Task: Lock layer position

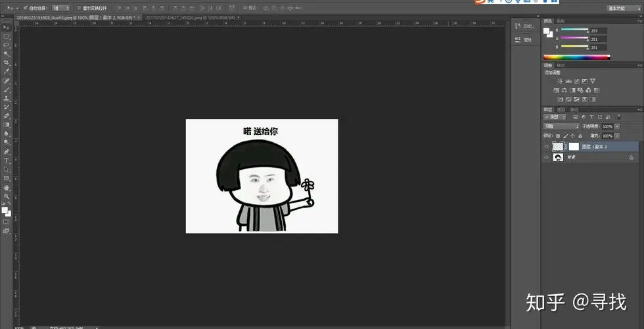Action: 573,136
